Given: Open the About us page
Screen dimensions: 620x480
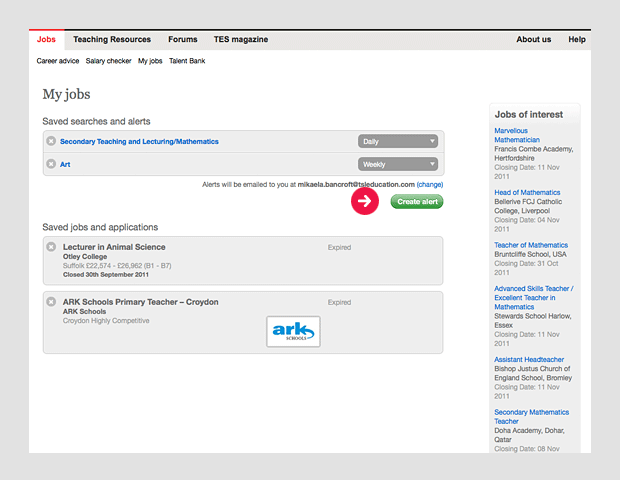Looking at the screenshot, I should tap(533, 40).
